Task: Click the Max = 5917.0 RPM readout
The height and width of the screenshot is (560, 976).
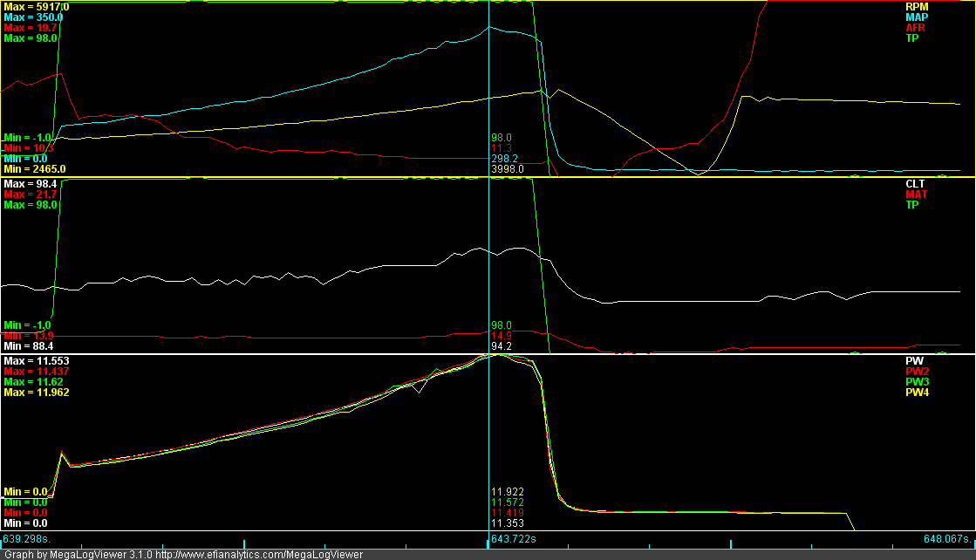Action: click(36, 6)
